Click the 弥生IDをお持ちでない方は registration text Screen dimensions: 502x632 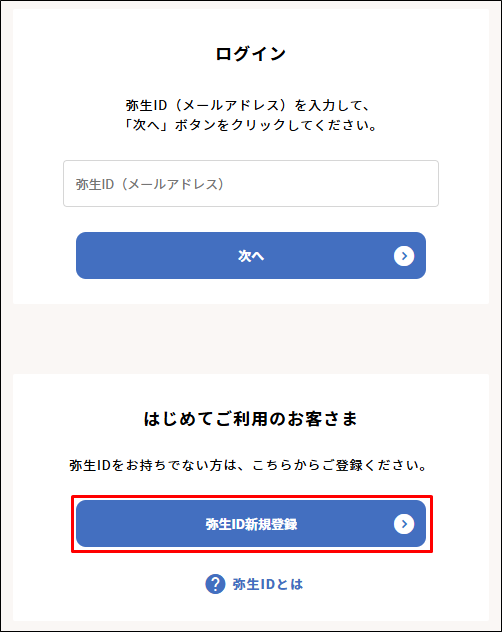[x=248, y=466]
